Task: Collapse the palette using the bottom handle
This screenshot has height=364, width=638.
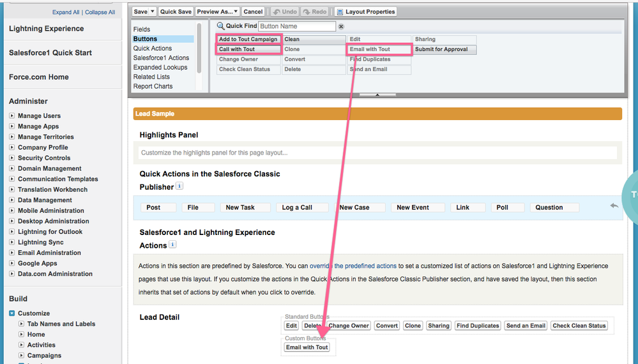Action: click(376, 95)
